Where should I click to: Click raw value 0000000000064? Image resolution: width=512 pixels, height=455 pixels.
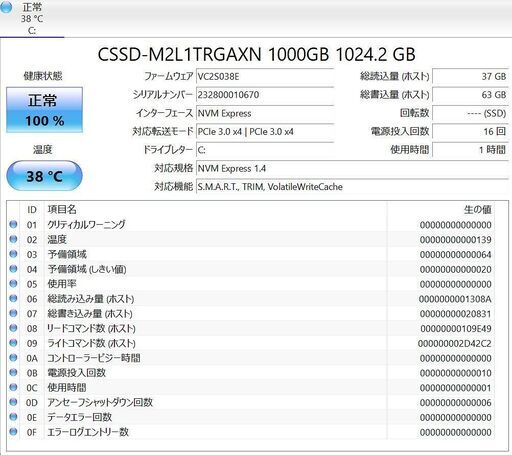click(455, 255)
